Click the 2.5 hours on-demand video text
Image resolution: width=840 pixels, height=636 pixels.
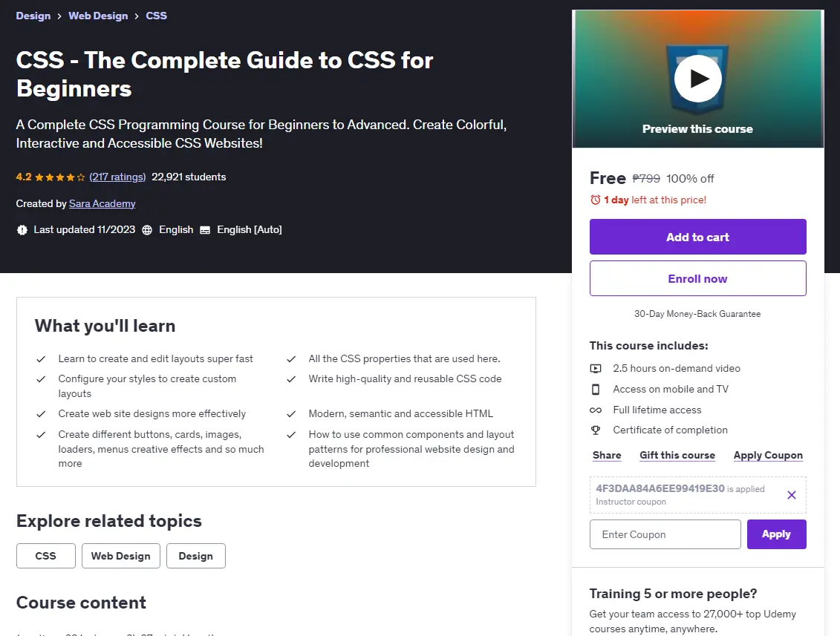(677, 368)
